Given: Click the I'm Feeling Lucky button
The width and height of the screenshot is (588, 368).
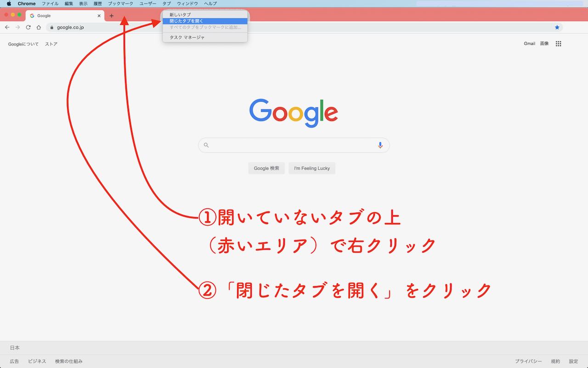Looking at the screenshot, I should (312, 168).
